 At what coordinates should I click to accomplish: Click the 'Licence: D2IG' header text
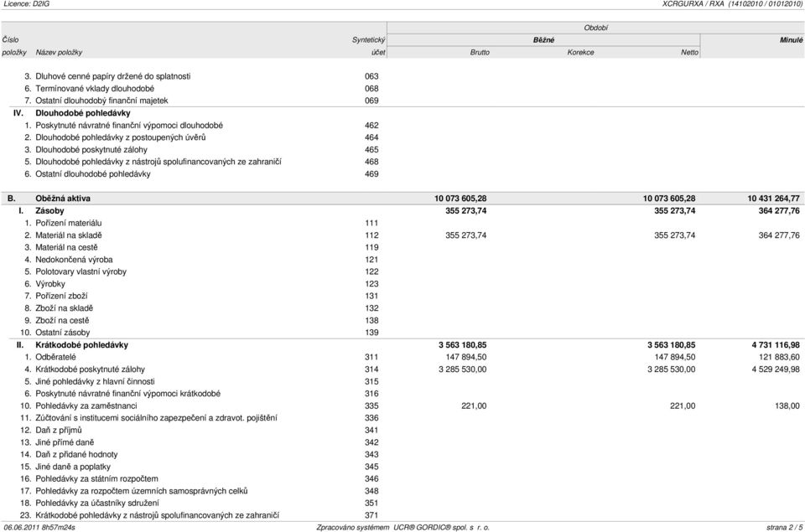27,3
